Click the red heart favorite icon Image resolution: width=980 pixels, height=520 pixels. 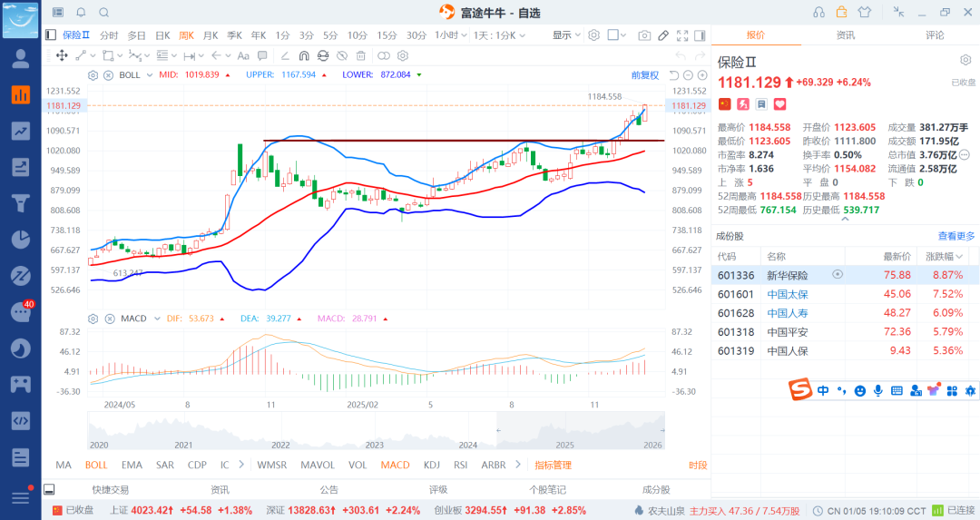click(779, 104)
